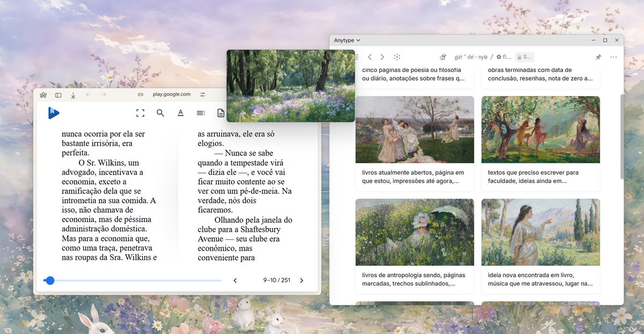Search inside the book in Play Books
This screenshot has width=644, height=334.
[161, 113]
